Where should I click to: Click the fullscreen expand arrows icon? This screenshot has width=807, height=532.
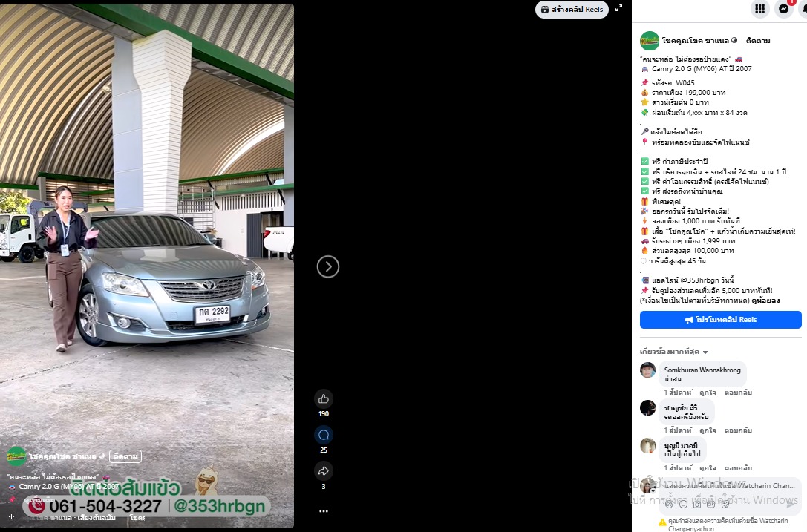click(x=618, y=8)
